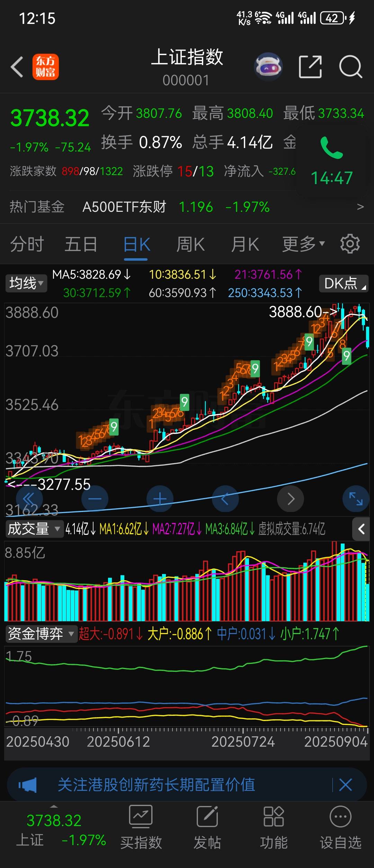Switch to the 分时 tab

click(x=27, y=244)
